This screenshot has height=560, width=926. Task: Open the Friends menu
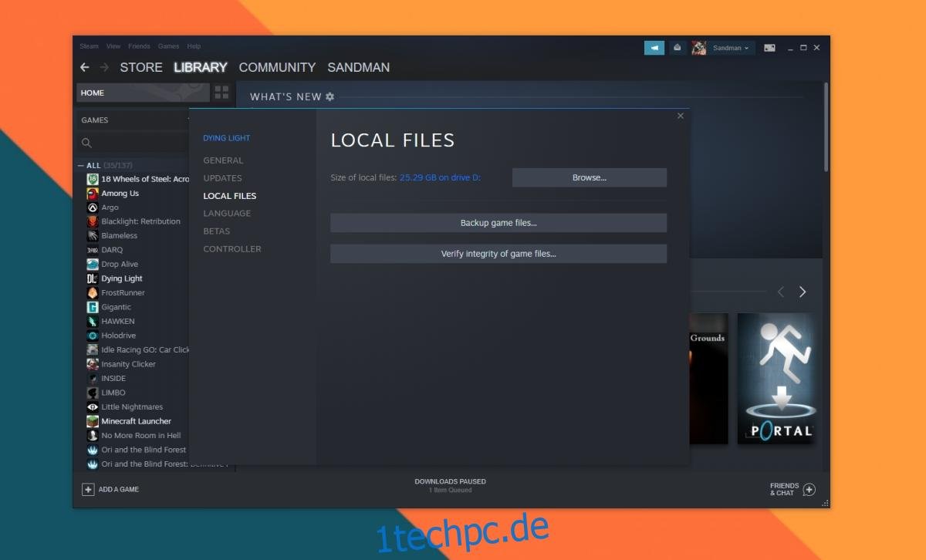click(139, 46)
